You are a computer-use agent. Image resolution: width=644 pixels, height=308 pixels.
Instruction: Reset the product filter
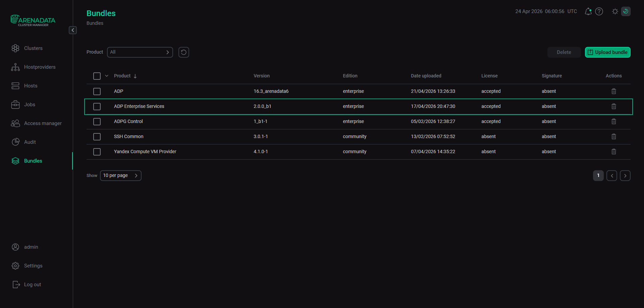(184, 52)
